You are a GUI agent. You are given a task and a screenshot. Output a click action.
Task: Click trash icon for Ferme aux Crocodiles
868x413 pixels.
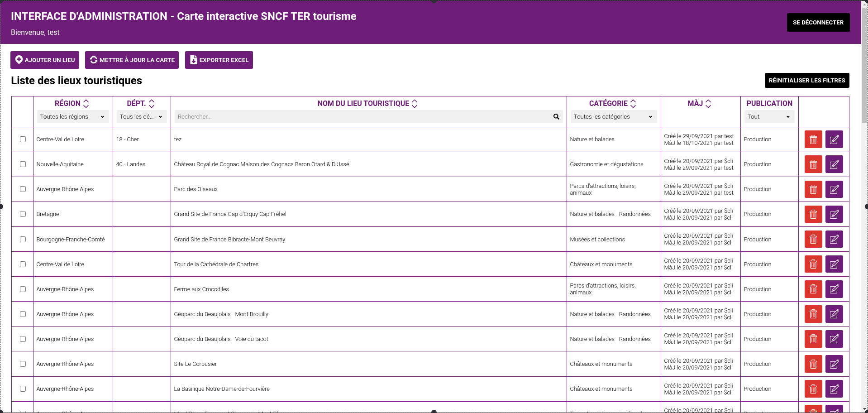pyautogui.click(x=813, y=289)
